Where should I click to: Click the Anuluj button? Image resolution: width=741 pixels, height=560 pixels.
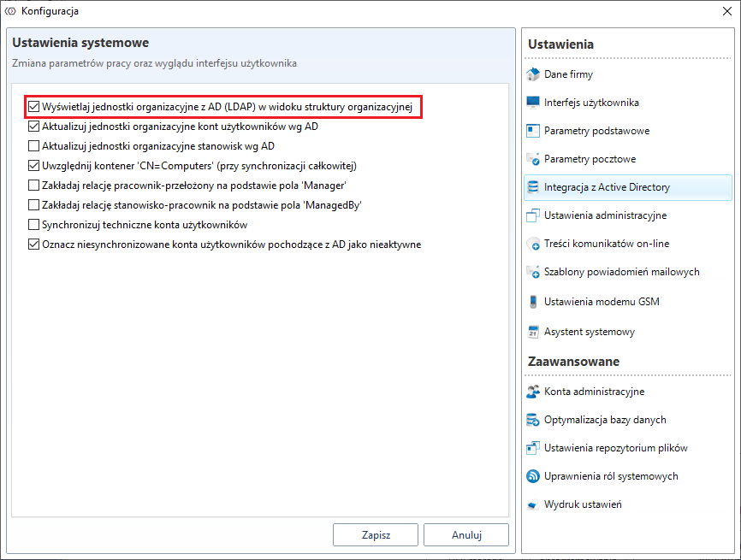[x=467, y=535]
